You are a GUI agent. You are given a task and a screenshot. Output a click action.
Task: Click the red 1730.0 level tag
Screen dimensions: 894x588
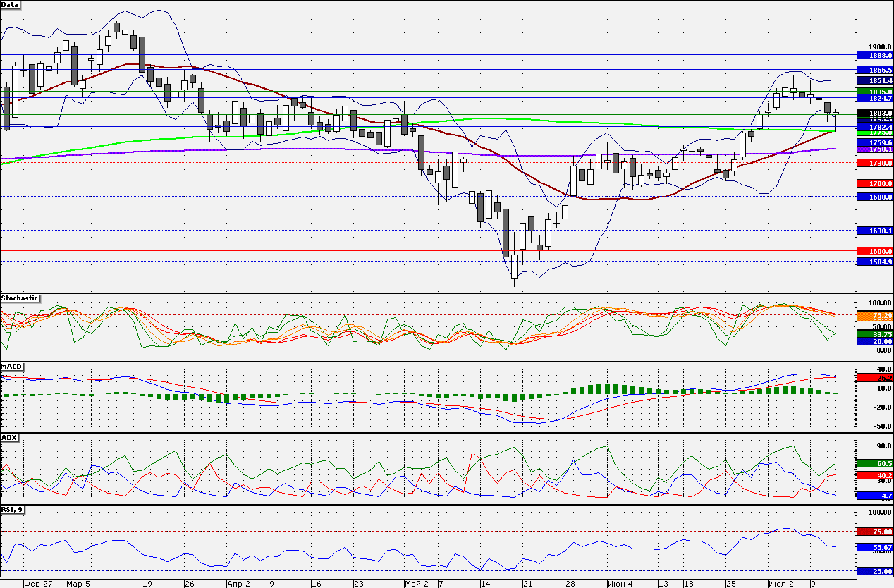pyautogui.click(x=875, y=163)
